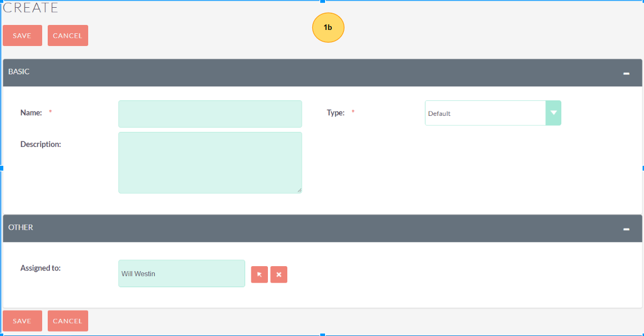Clear the assigned user with X icon
Screen dimensions: 644x336
coord(279,274)
